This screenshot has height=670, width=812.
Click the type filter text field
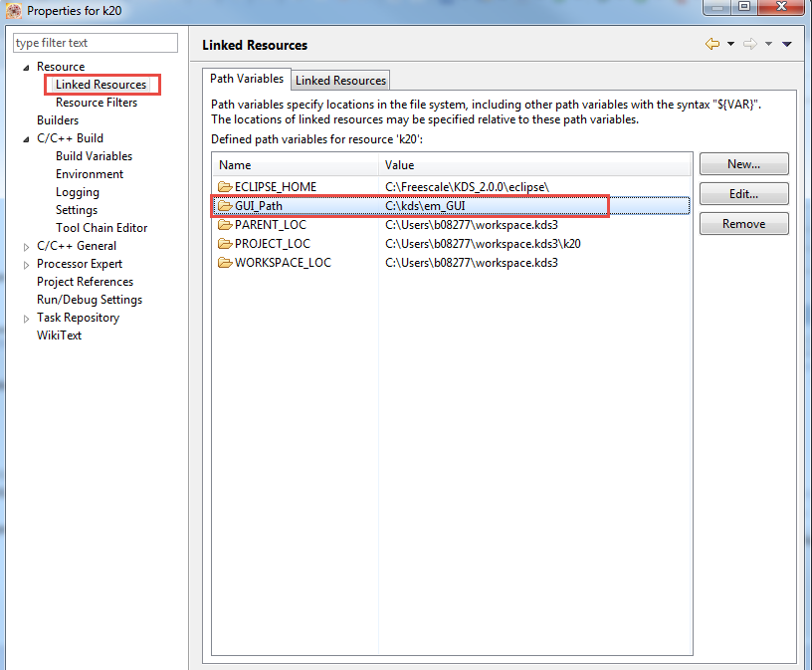(x=96, y=43)
